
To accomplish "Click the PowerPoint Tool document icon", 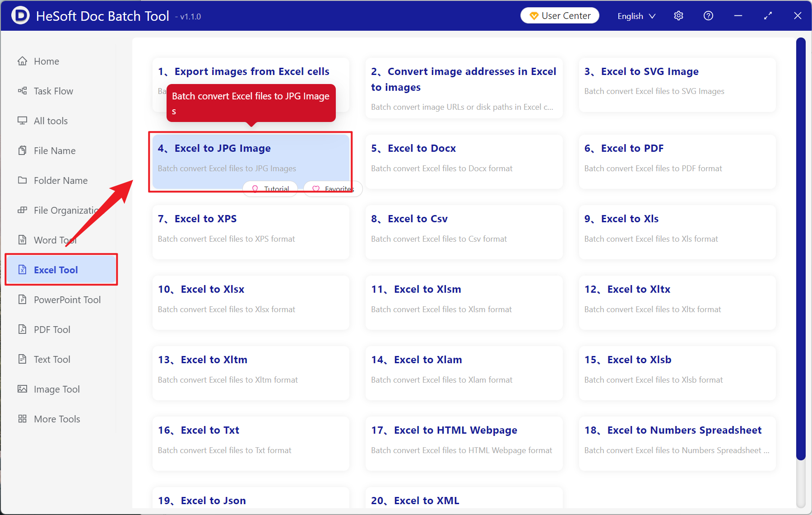I will pos(22,300).
